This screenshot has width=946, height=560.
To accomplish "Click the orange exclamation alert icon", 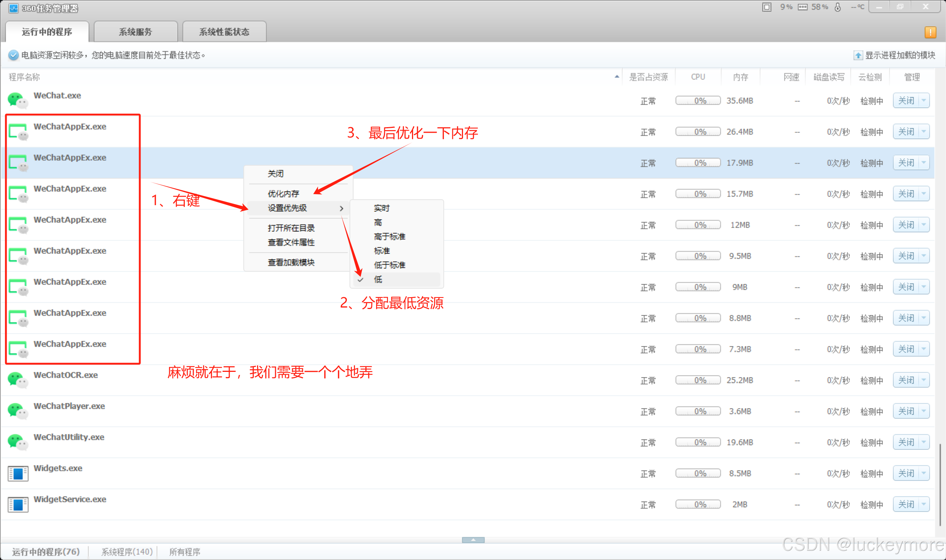I will tap(930, 32).
